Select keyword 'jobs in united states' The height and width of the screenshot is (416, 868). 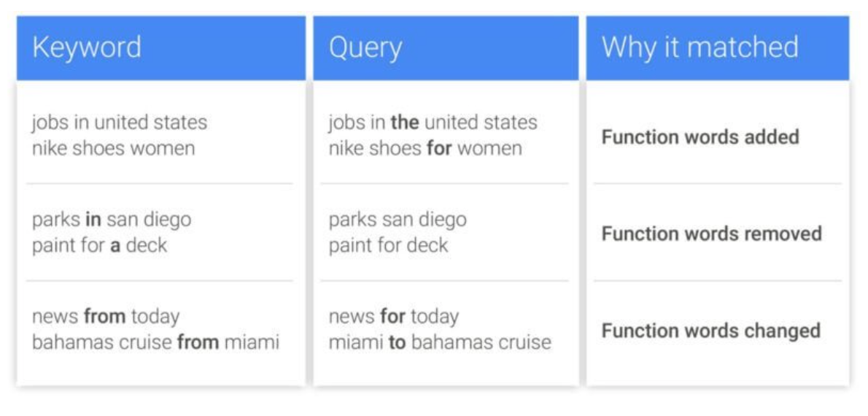(x=120, y=123)
